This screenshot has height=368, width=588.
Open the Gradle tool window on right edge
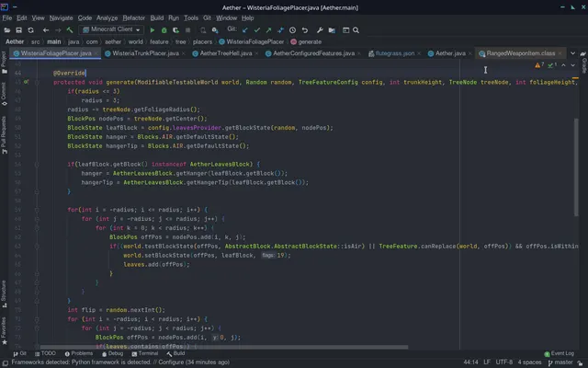(584, 63)
